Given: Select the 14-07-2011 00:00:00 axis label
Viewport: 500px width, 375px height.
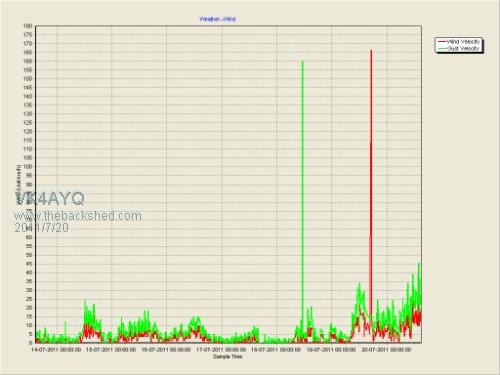Looking at the screenshot, I should click(x=56, y=350).
